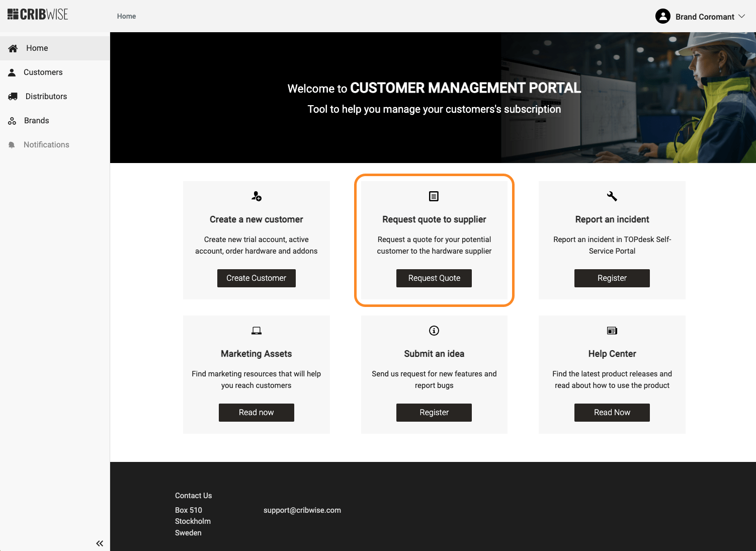The image size is (756, 551).
Task: Select Brands in the left navigation
Action: pyautogui.click(x=36, y=121)
